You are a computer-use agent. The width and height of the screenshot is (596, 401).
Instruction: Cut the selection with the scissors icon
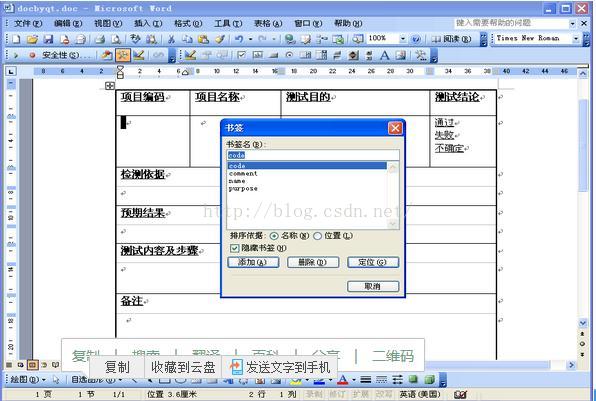(171, 39)
